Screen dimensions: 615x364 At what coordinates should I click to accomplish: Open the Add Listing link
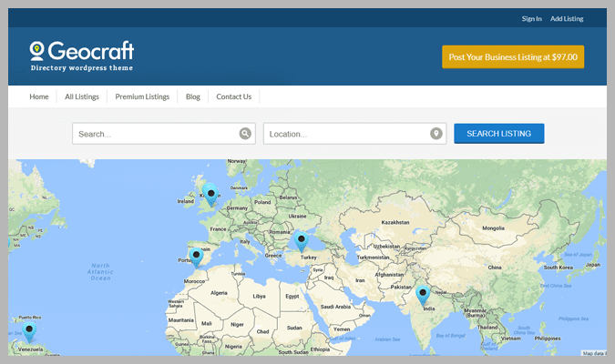click(567, 18)
